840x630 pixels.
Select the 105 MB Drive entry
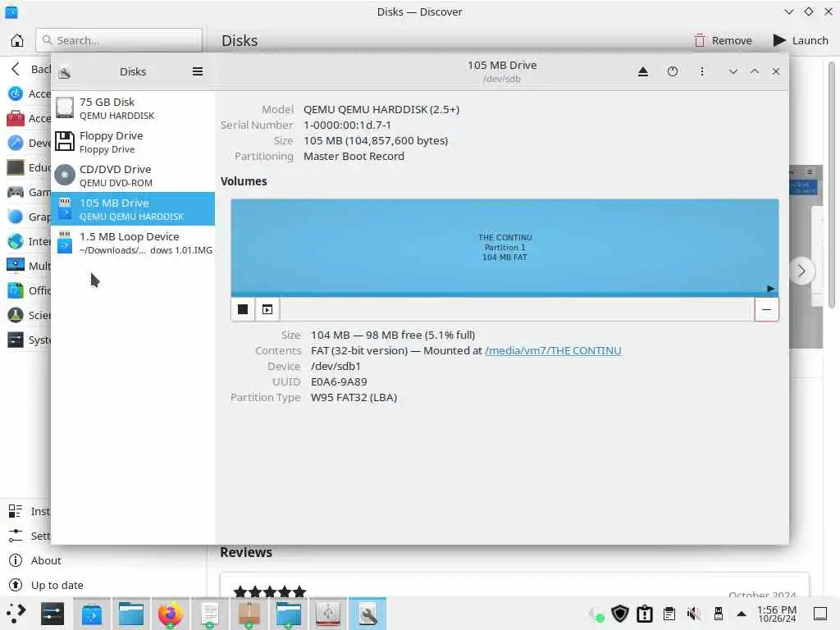tap(133, 209)
